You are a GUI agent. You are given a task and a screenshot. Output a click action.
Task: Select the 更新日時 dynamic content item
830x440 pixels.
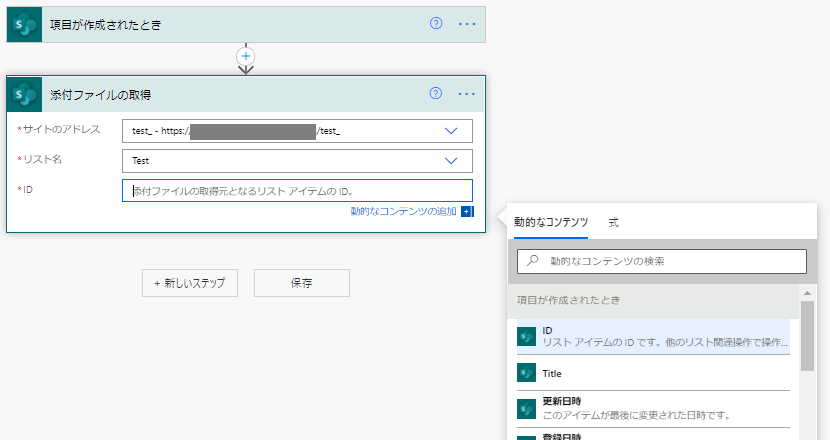click(653, 409)
